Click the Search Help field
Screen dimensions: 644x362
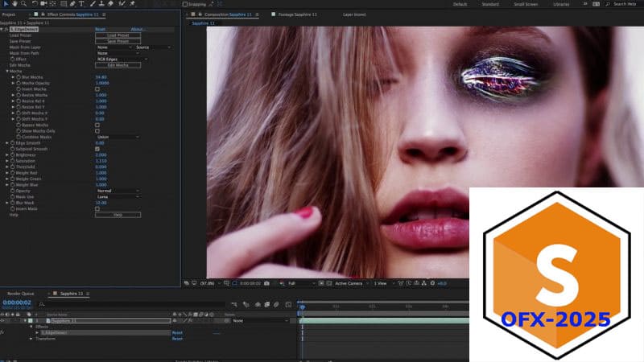tap(625, 4)
